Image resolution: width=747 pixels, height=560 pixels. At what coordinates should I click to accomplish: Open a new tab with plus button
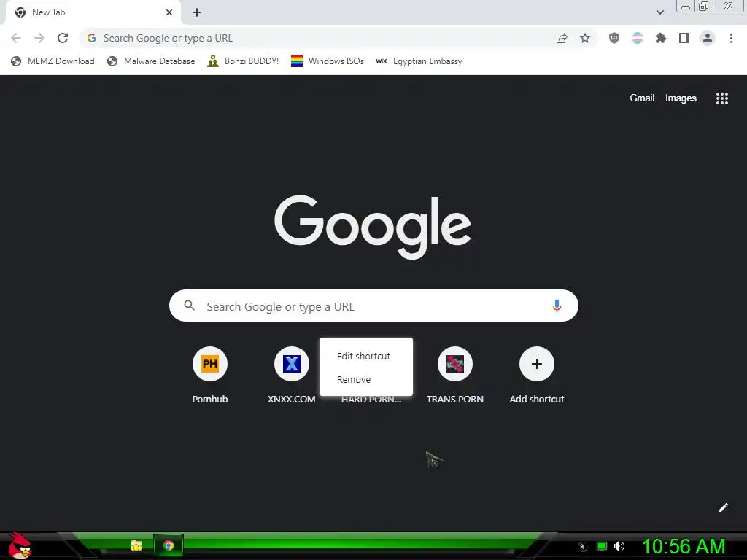pos(197,12)
